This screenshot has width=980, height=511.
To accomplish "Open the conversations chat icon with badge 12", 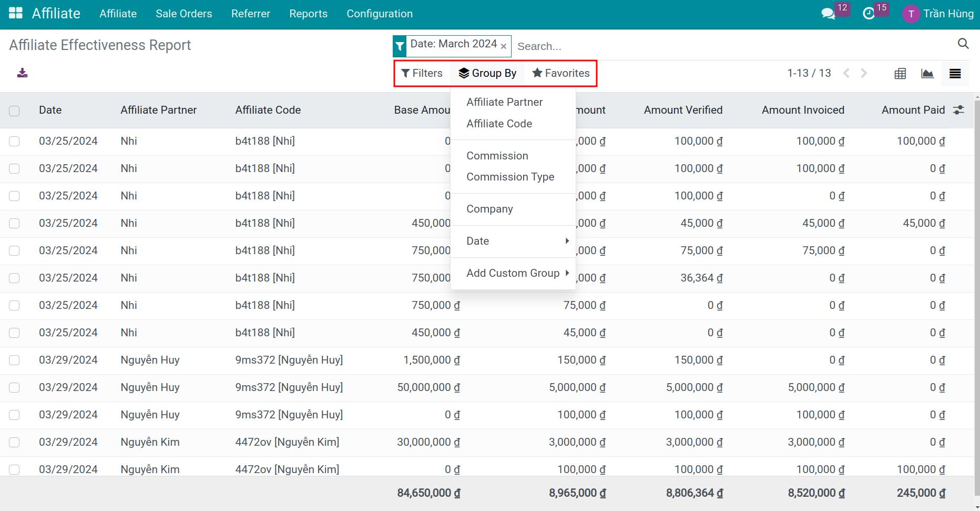I will tap(828, 14).
